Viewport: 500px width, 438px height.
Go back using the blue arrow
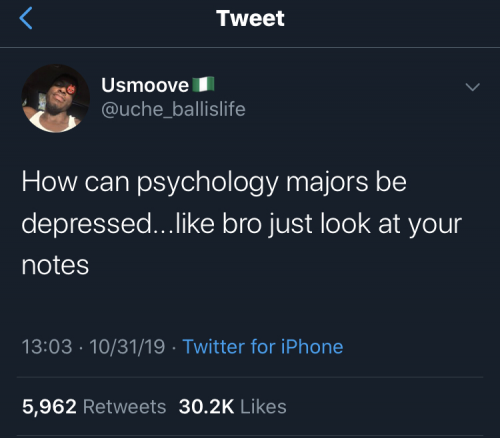(x=26, y=18)
